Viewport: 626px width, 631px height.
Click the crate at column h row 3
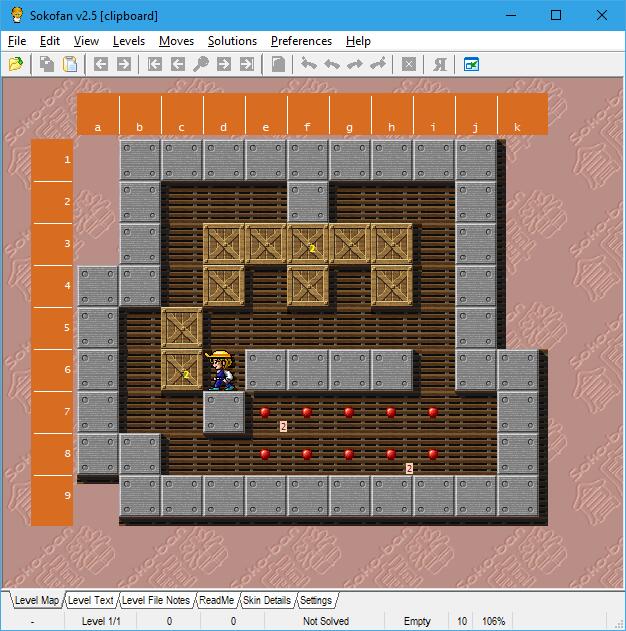click(391, 244)
